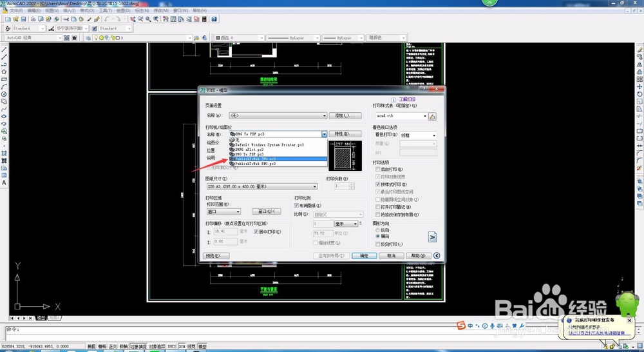This screenshot has height=352, width=644.
Task: Select the Circle tool in draw toolbar
Action: [4, 94]
